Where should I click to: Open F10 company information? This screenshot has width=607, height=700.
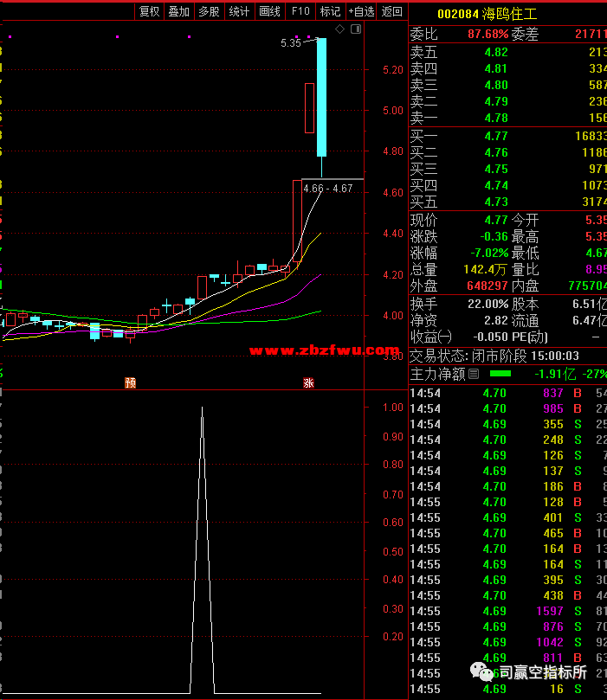click(x=300, y=11)
